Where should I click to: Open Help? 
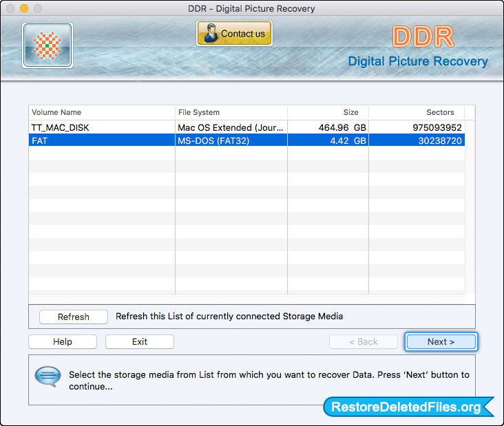[x=63, y=341]
